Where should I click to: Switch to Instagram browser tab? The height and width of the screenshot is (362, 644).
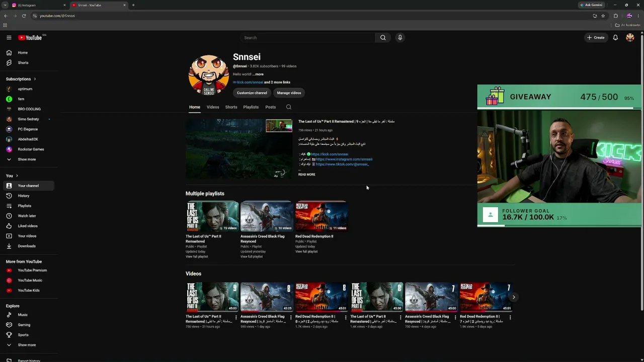point(38,5)
